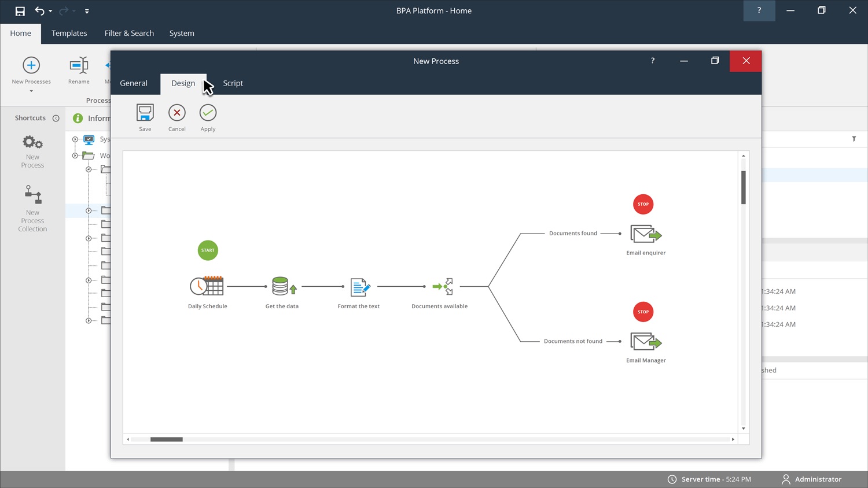
Task: Select the Email enquirer envelope icon
Action: 645,234
